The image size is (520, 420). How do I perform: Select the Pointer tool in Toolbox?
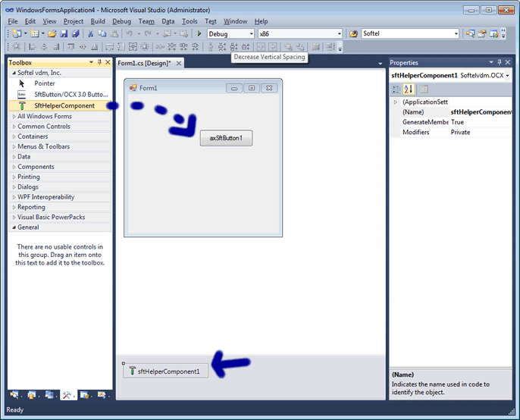coord(44,83)
